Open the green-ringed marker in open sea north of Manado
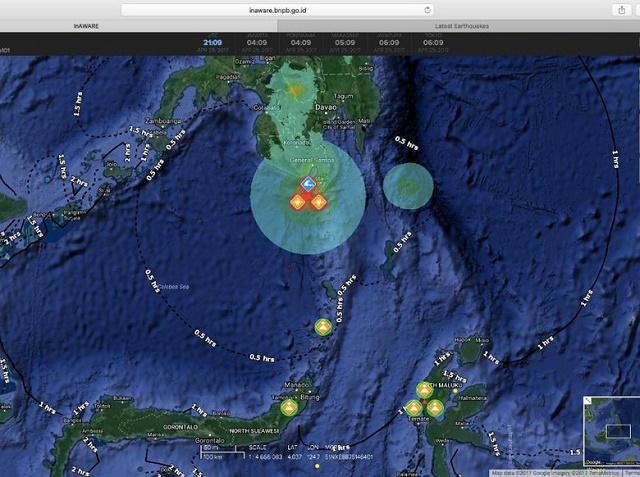This screenshot has width=640, height=477. point(323,327)
